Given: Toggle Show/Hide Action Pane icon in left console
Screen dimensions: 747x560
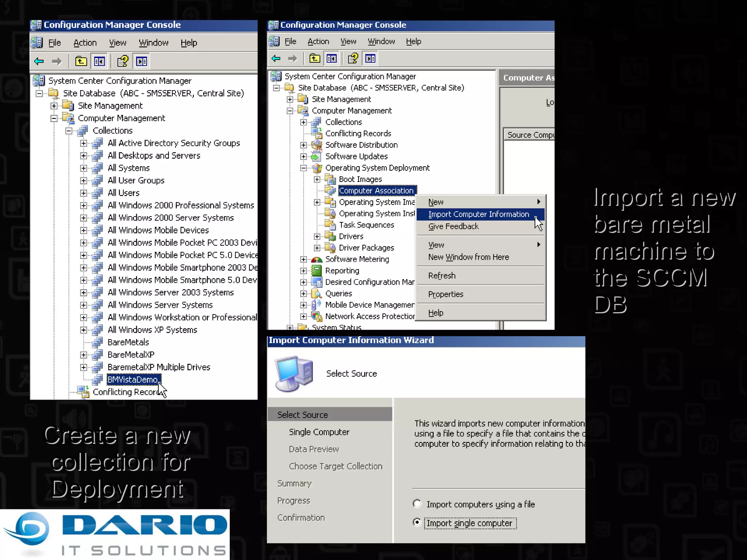Looking at the screenshot, I should tap(142, 61).
